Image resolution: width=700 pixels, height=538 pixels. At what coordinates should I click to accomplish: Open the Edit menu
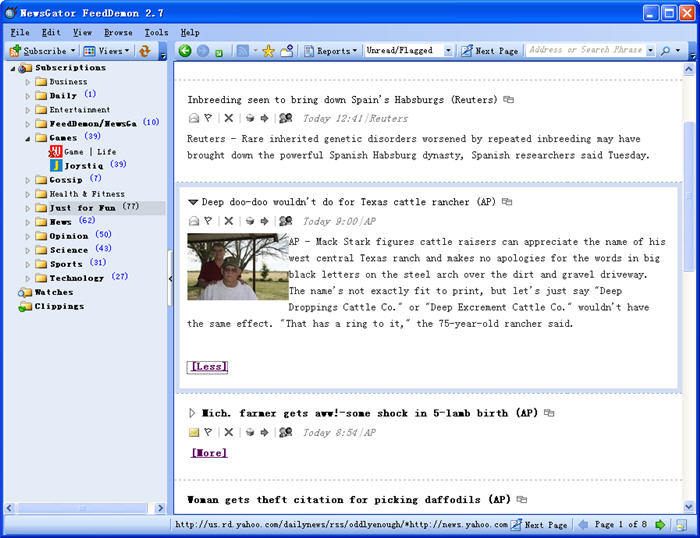click(51, 33)
